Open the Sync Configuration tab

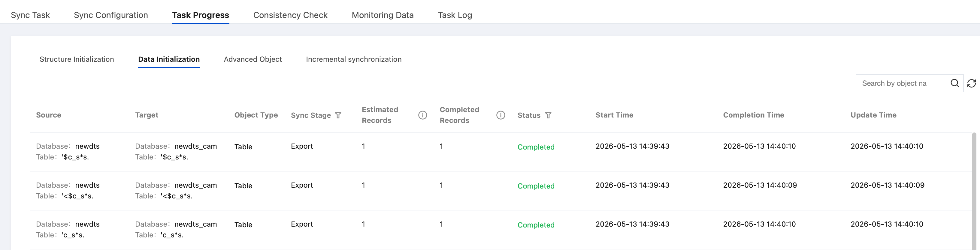111,15
